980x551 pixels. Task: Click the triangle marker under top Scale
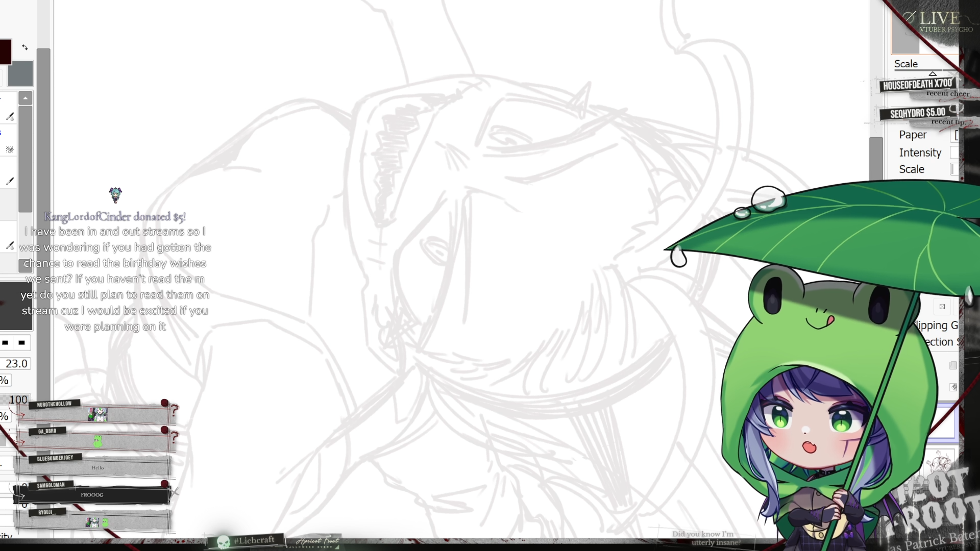(933, 73)
